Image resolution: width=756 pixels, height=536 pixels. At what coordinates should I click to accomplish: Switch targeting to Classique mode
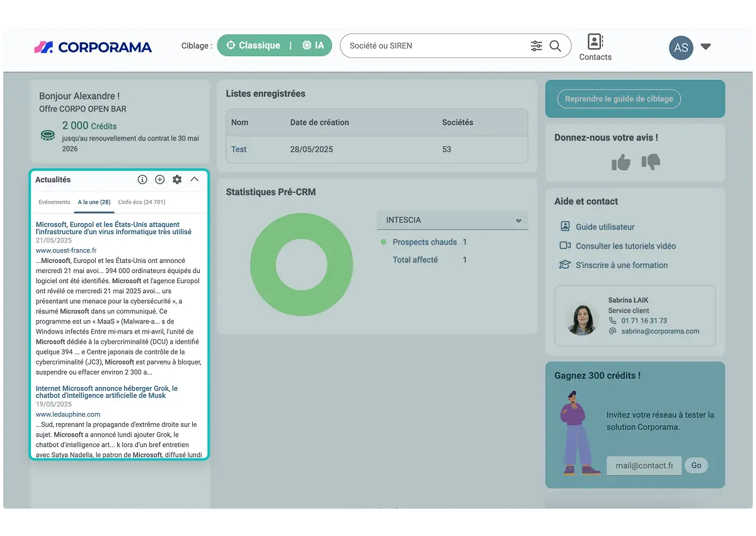point(255,45)
